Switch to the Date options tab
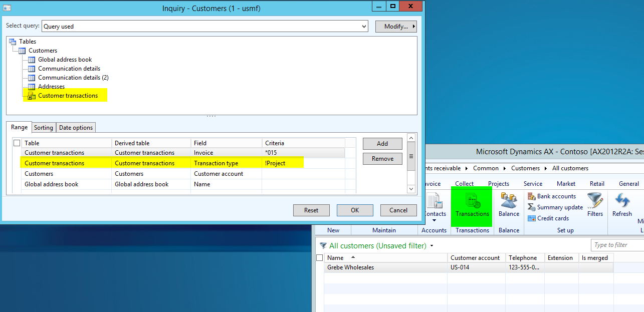This screenshot has width=644, height=312. tap(76, 128)
